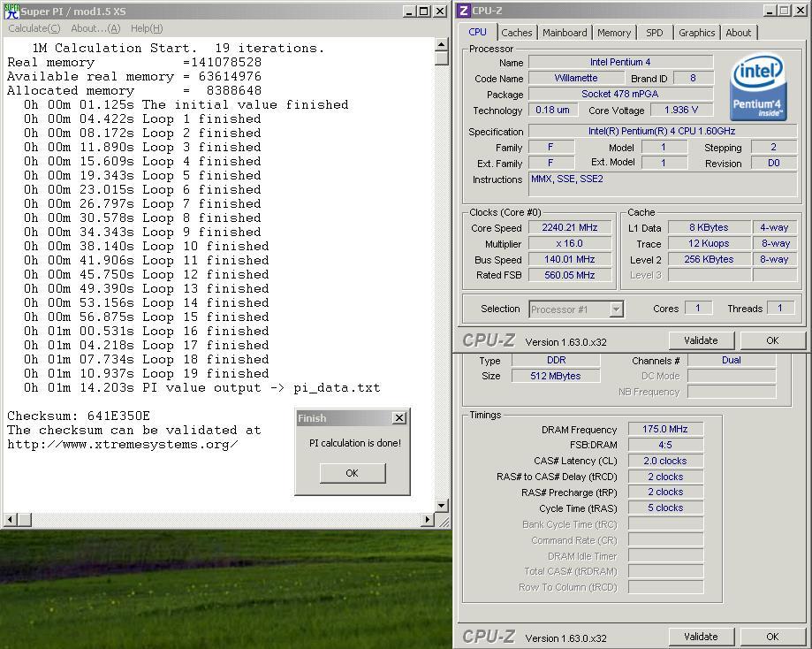Click OK in lower CPU-Z memory window
Viewport: 812px width, 649px height.
click(772, 637)
